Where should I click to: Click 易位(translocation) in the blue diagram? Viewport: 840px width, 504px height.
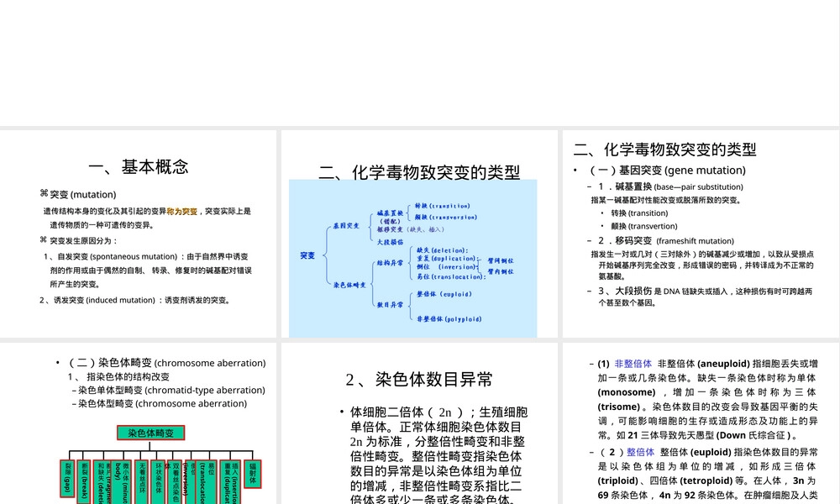451,276
